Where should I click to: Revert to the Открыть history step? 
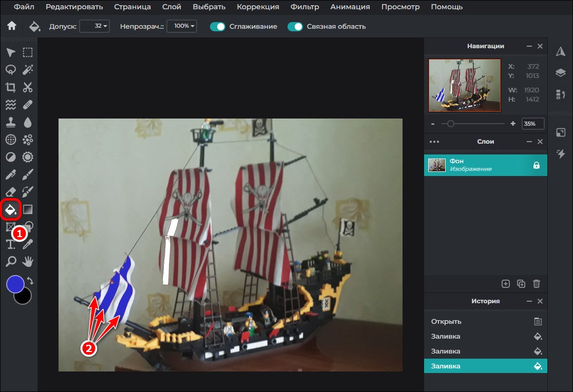coord(446,322)
